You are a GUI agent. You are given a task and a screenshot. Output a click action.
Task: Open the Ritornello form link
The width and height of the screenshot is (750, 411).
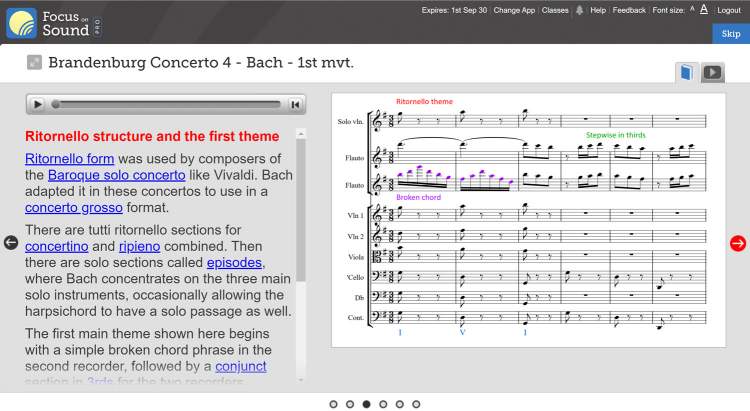coord(69,159)
